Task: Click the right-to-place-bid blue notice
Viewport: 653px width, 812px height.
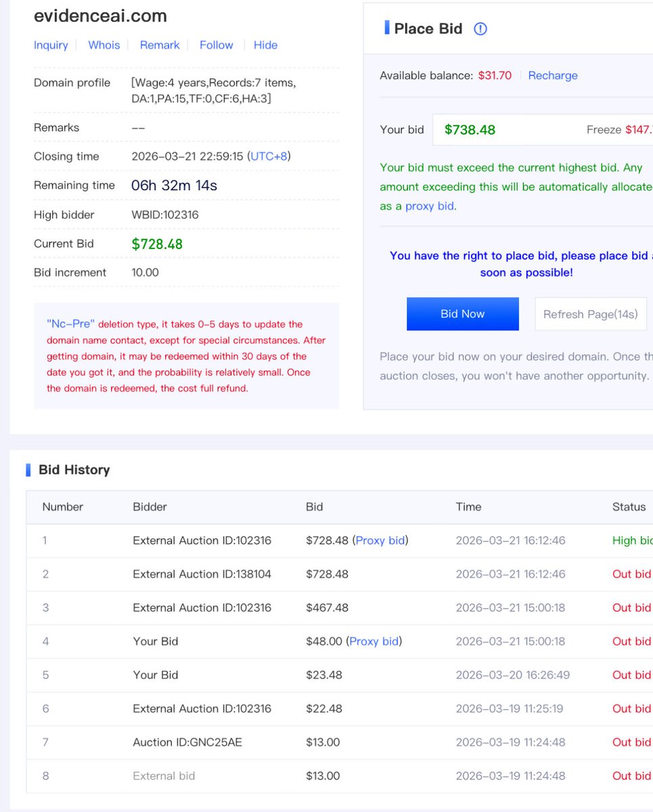Action: [x=521, y=264]
